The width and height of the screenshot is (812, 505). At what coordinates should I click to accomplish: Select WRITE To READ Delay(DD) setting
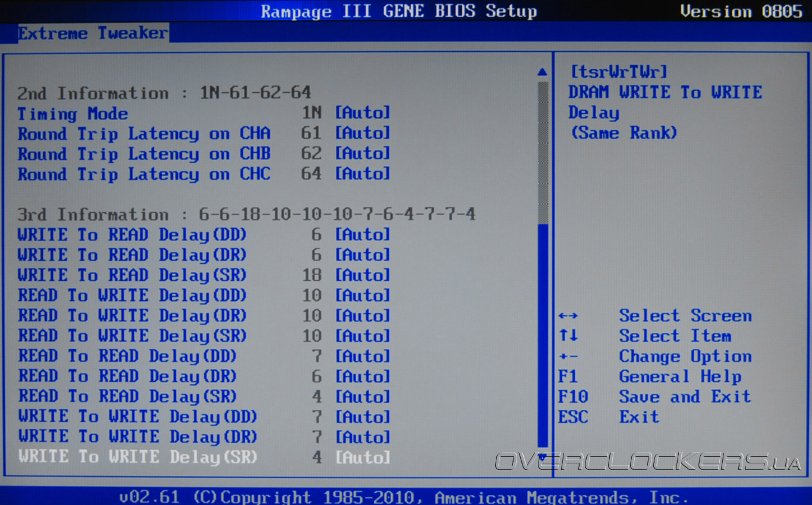(x=204, y=234)
